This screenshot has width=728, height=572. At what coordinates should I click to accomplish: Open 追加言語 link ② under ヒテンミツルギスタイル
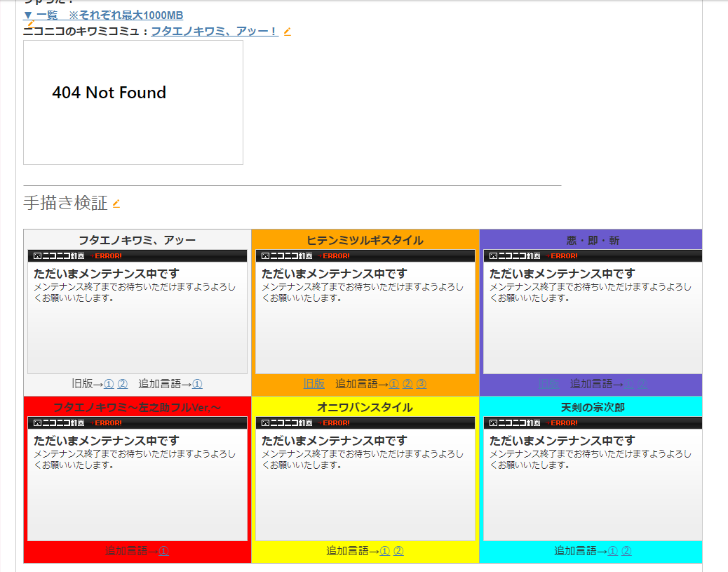pos(407,384)
